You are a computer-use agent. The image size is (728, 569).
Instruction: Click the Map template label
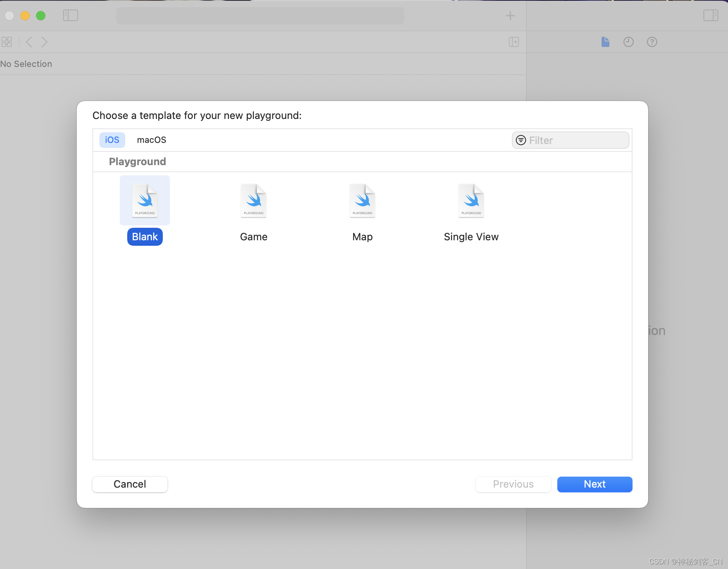pos(362,237)
